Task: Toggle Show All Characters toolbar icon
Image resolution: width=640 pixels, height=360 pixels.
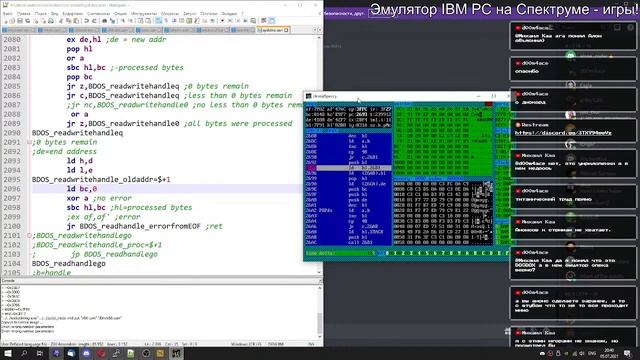Action: tap(166, 20)
